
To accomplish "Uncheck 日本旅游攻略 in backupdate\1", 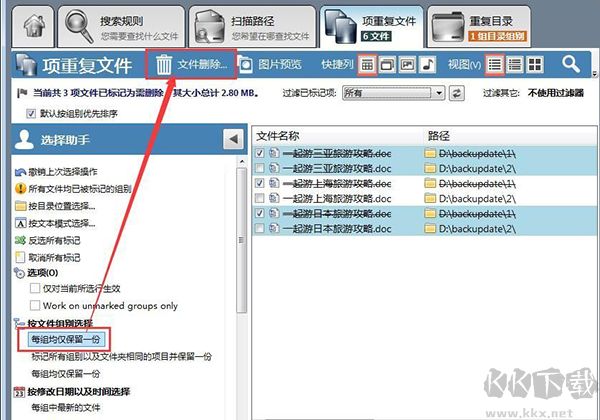I will click(x=259, y=213).
